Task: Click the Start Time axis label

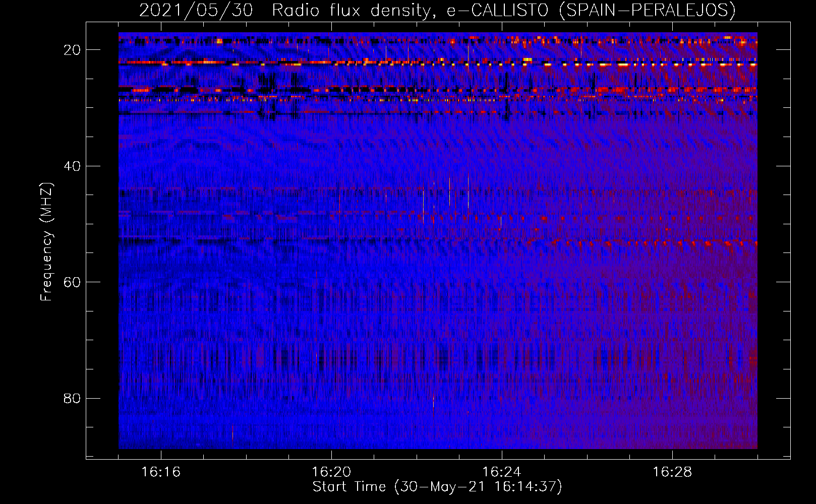Action: coord(437,487)
